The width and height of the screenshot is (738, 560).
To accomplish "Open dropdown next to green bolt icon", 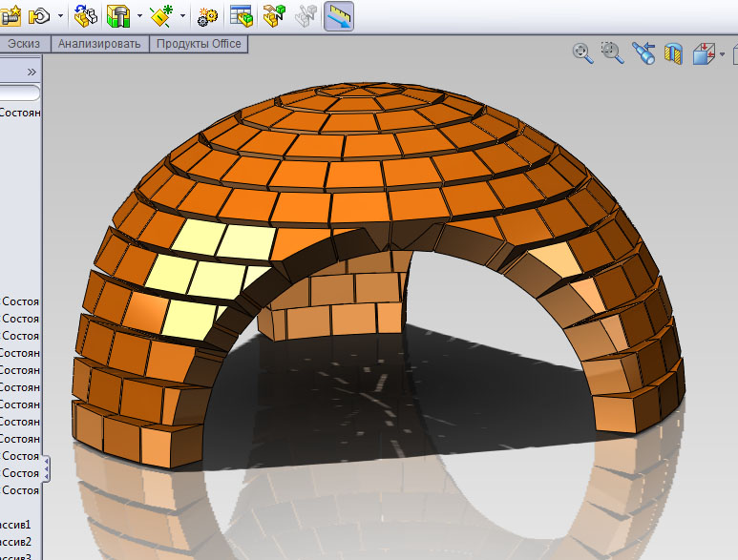I will pos(139,16).
